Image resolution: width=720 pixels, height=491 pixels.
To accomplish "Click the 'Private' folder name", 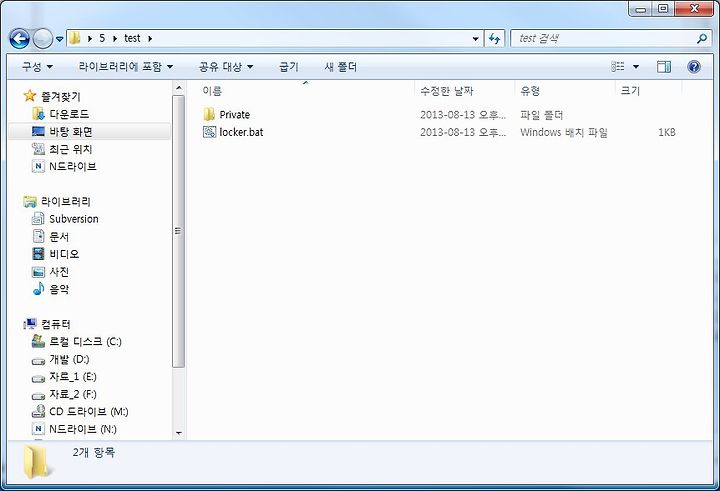I will tap(235, 115).
